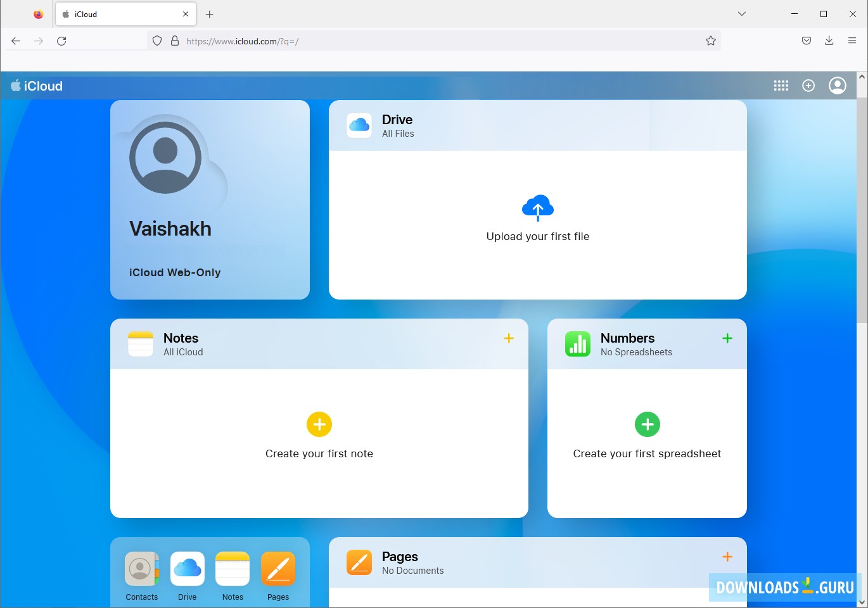The width and height of the screenshot is (868, 608).
Task: Open the padlock site security panel
Action: [175, 40]
